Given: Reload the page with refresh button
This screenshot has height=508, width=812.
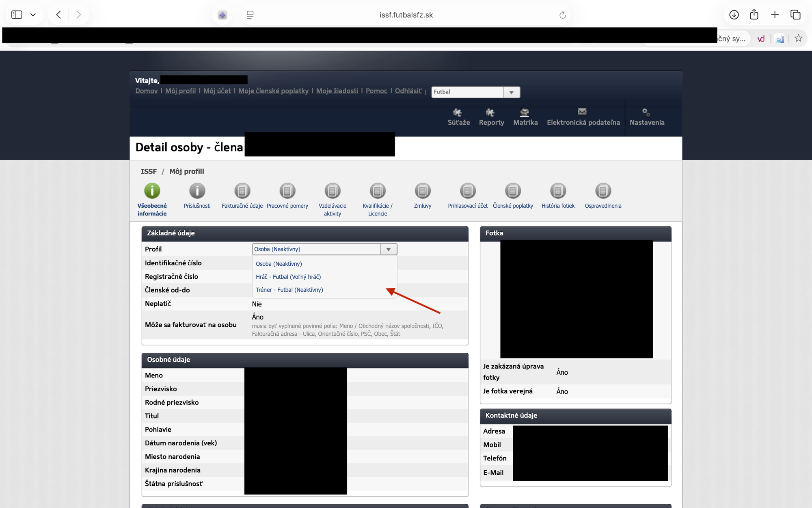Looking at the screenshot, I should coord(562,15).
